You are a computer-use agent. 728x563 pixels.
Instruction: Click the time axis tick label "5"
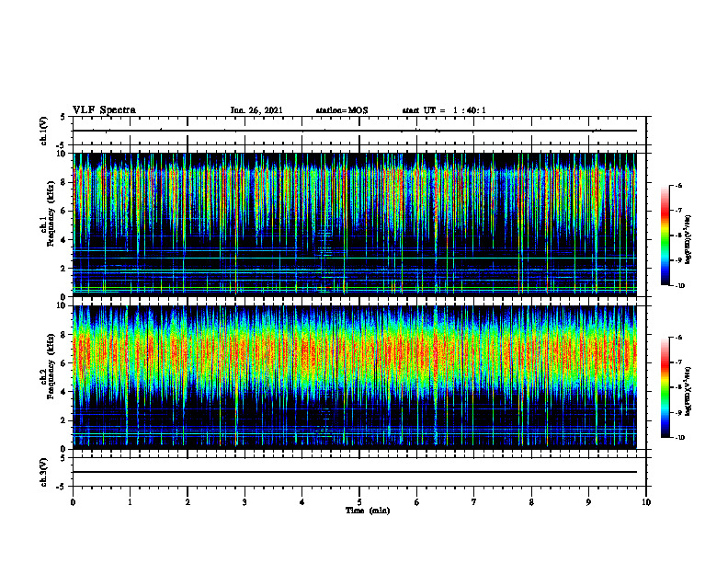click(x=359, y=502)
